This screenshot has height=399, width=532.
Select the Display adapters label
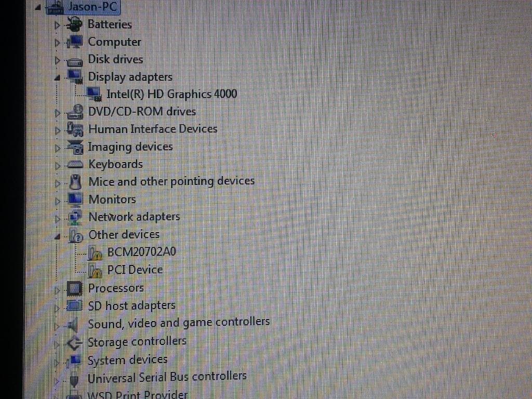pyautogui.click(x=130, y=77)
